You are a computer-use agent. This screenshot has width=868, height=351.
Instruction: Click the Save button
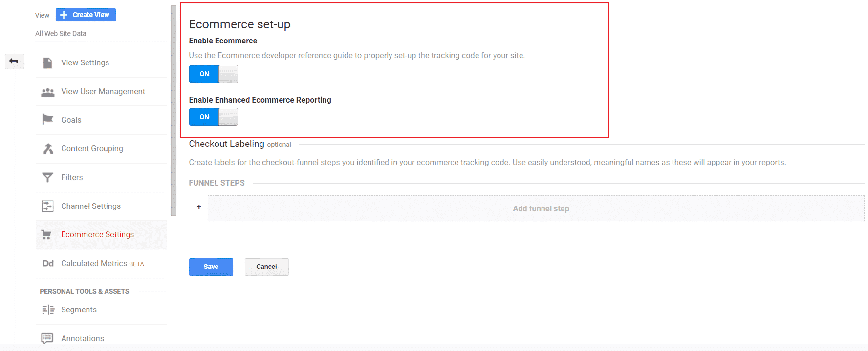(x=211, y=267)
